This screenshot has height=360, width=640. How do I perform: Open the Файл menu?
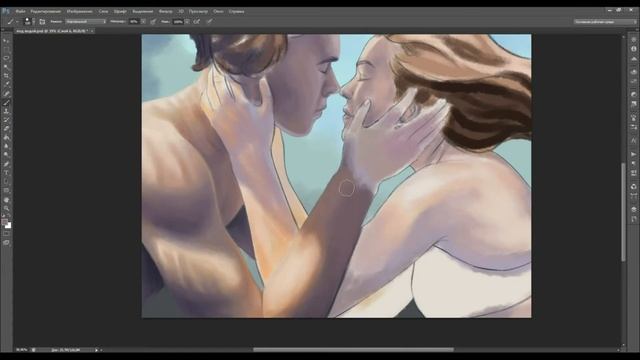tap(20, 11)
